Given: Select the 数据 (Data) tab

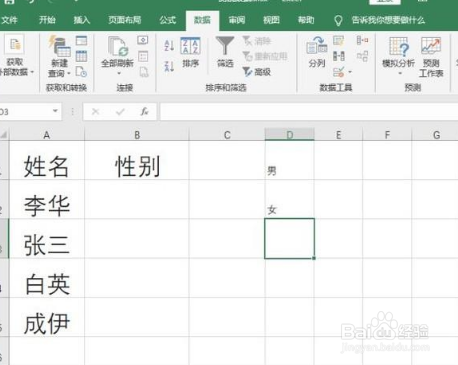Looking at the screenshot, I should 202,20.
